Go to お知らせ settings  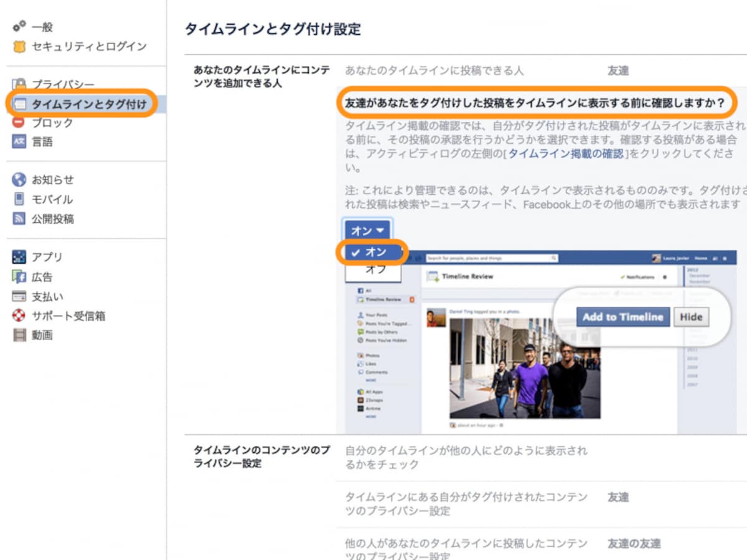pos(53,180)
